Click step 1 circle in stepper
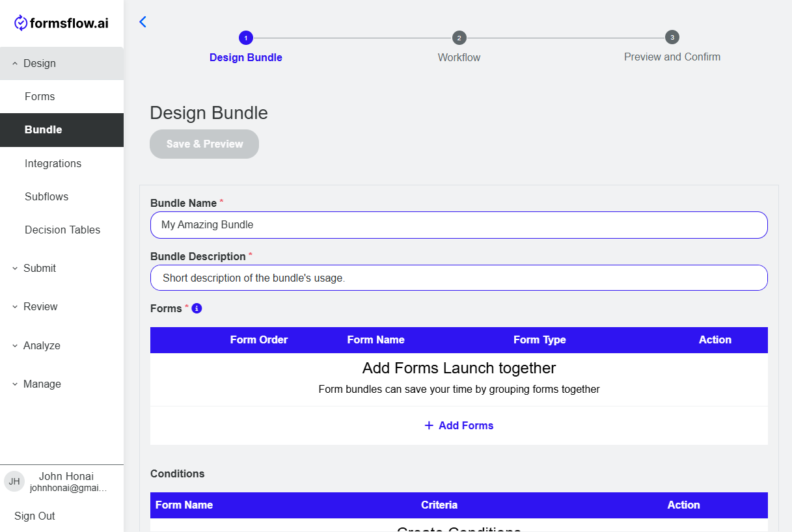This screenshot has height=532, width=792. point(246,38)
